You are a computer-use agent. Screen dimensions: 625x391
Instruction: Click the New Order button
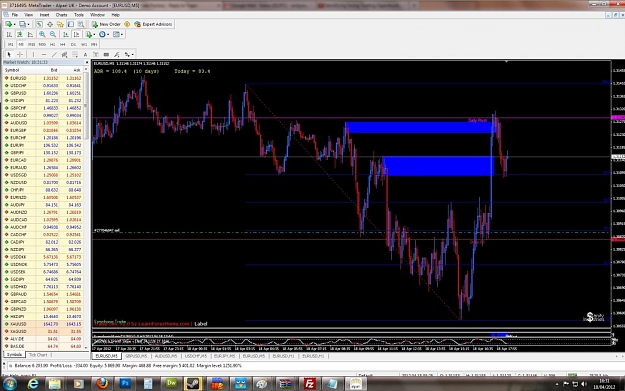click(106, 24)
